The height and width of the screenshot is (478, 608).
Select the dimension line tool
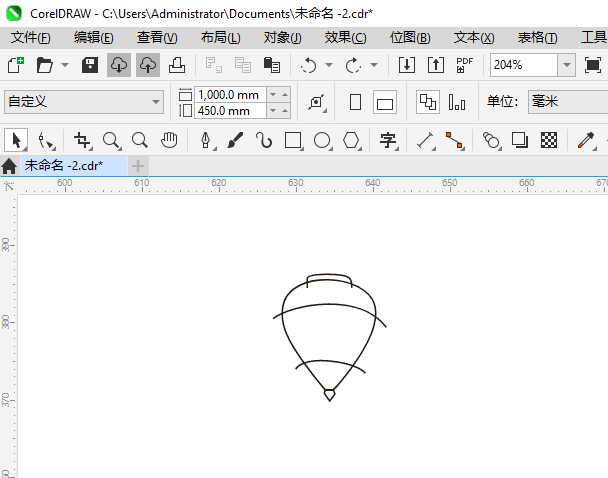point(425,140)
